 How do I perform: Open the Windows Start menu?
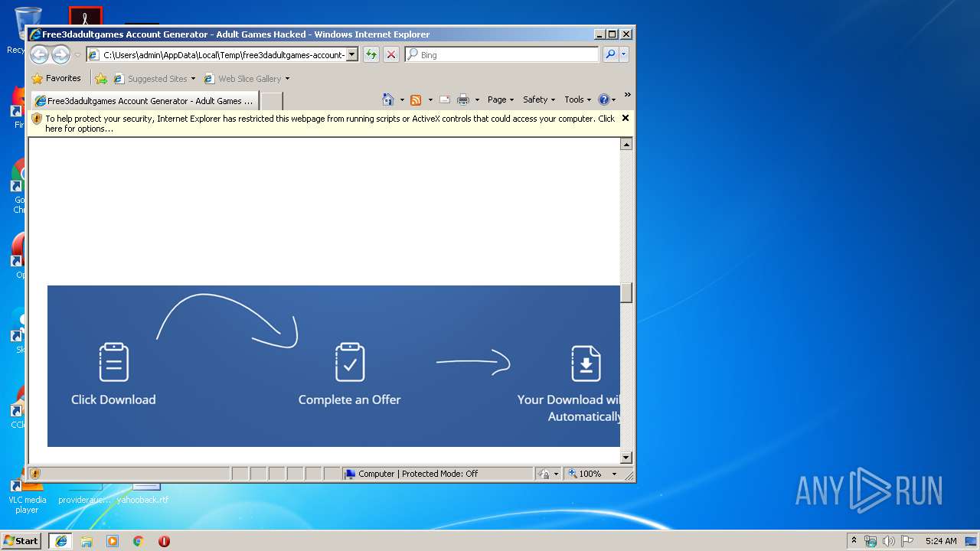(x=21, y=540)
